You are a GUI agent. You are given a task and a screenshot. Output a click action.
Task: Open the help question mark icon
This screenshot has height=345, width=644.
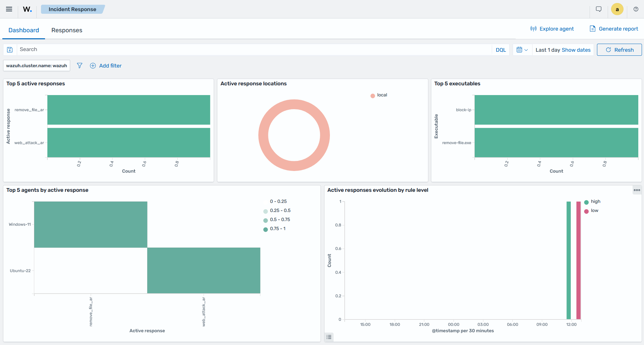(x=636, y=9)
